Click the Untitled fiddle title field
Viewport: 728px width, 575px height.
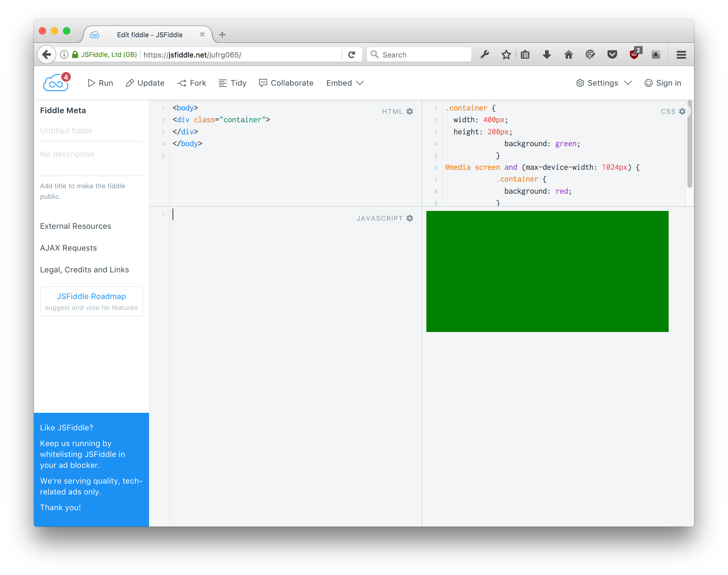66,131
